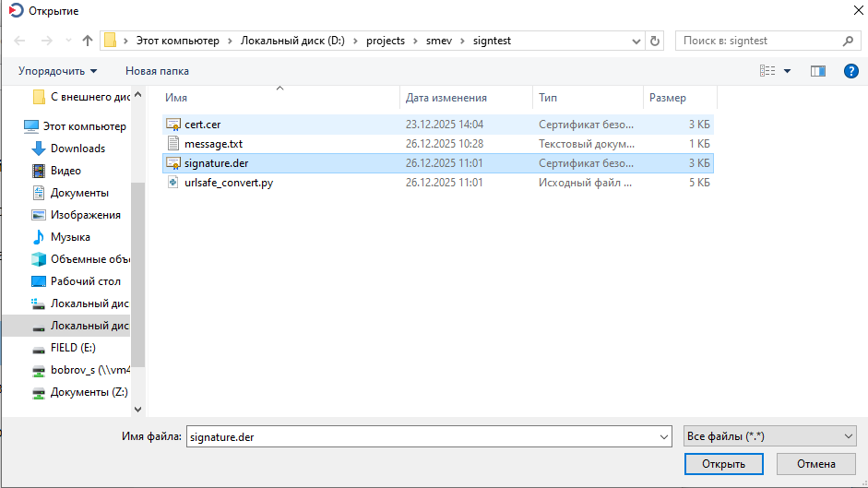Click the Отмена button
The height and width of the screenshot is (488, 868).
(815, 463)
